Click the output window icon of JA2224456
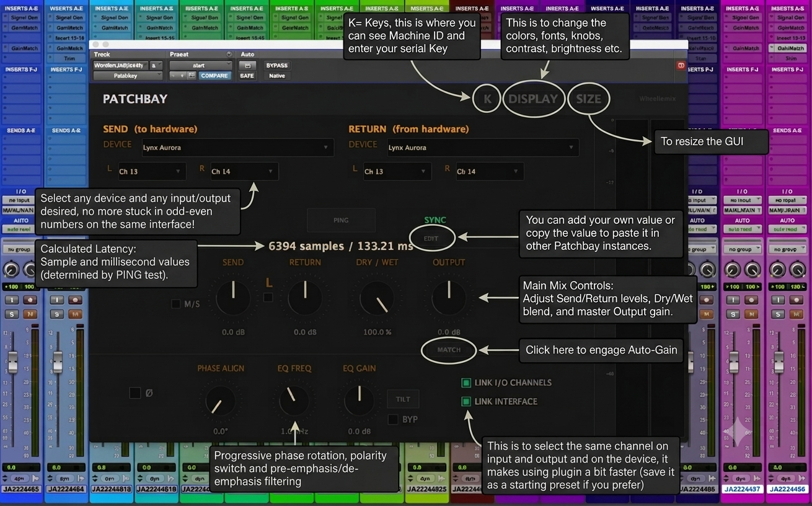812x506 pixels. 803,478
